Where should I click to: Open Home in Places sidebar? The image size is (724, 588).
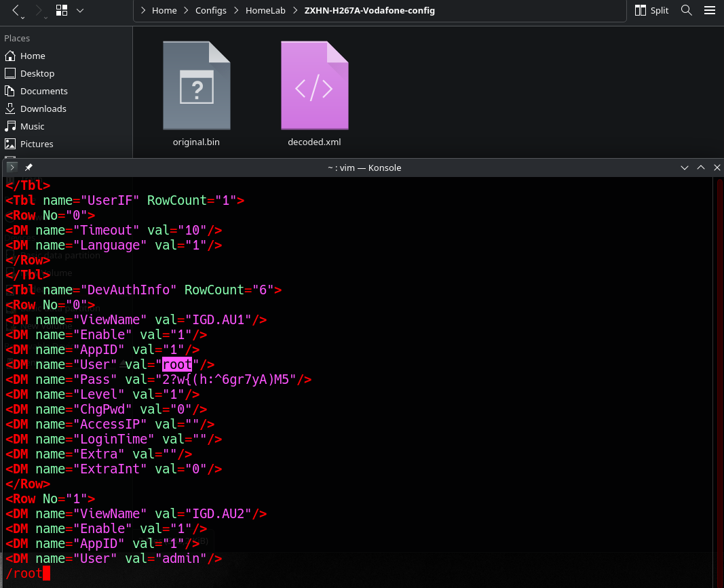[x=32, y=56]
